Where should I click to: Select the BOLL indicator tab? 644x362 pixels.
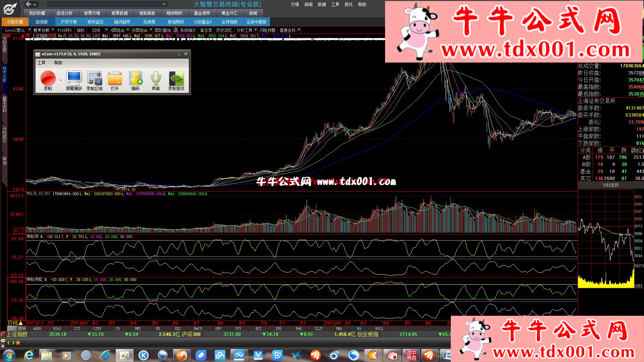(379, 328)
